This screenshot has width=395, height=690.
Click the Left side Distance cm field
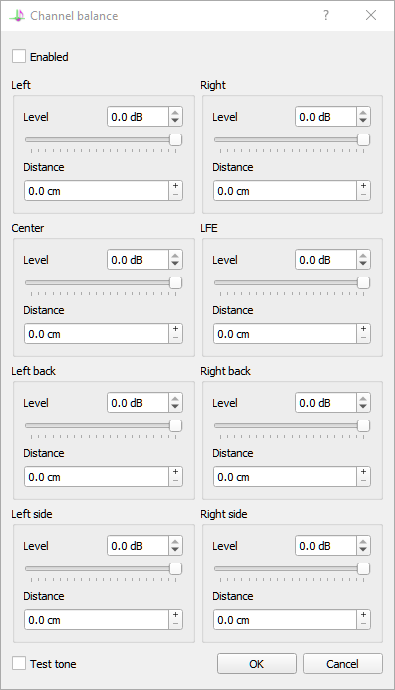tap(96, 620)
